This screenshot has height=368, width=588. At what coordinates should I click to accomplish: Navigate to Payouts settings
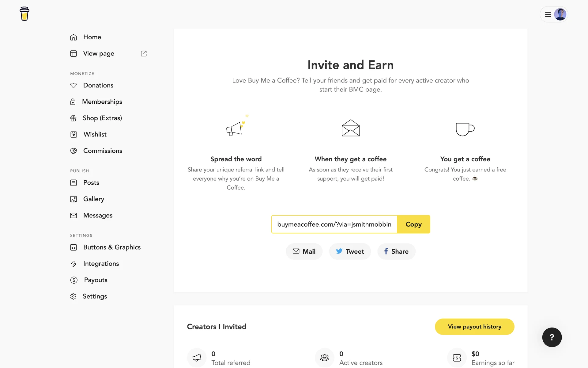tap(96, 280)
